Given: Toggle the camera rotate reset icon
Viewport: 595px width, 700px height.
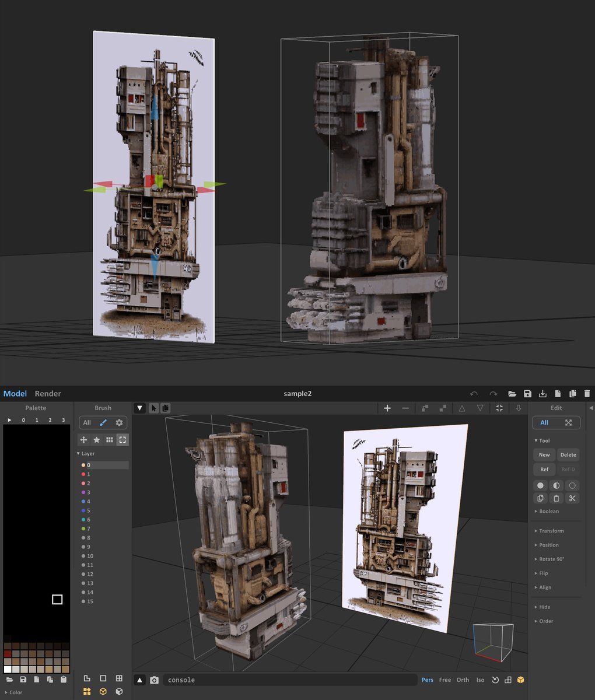Looking at the screenshot, I should pyautogui.click(x=495, y=680).
